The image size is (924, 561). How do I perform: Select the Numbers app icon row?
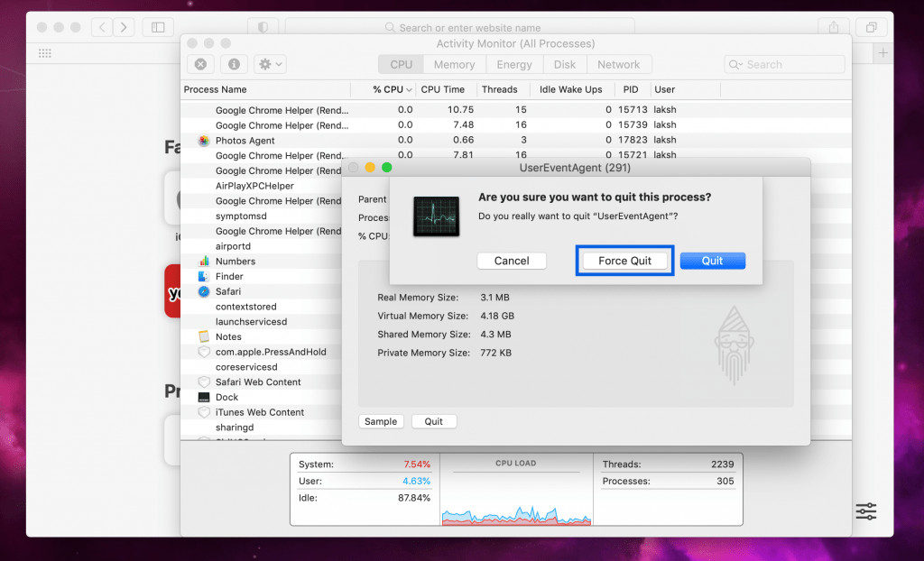[x=204, y=261]
